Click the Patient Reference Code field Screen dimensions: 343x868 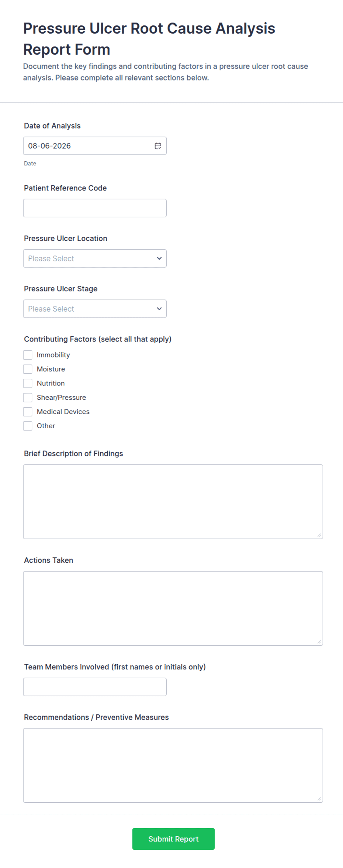(95, 208)
